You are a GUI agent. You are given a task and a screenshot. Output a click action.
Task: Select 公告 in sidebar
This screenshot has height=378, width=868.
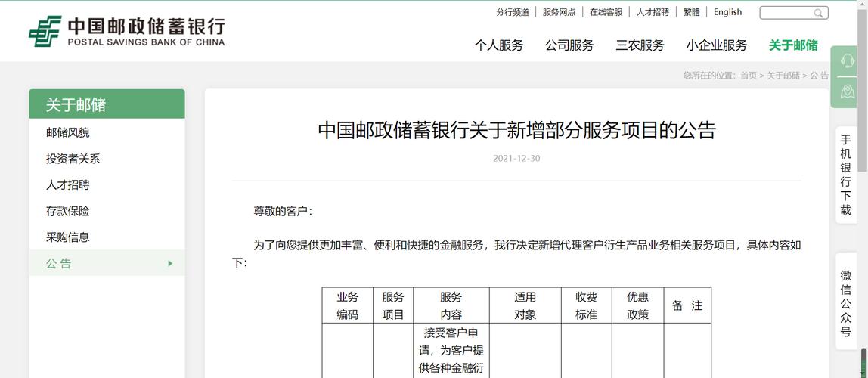[x=107, y=263]
